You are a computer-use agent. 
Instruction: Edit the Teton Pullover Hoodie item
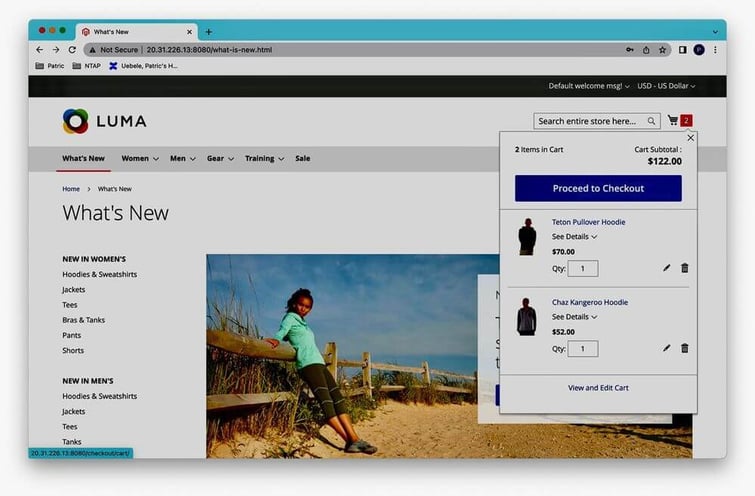pos(666,268)
